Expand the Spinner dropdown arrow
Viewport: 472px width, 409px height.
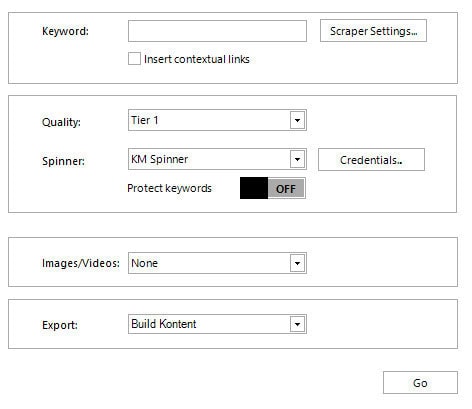pyautogui.click(x=297, y=159)
